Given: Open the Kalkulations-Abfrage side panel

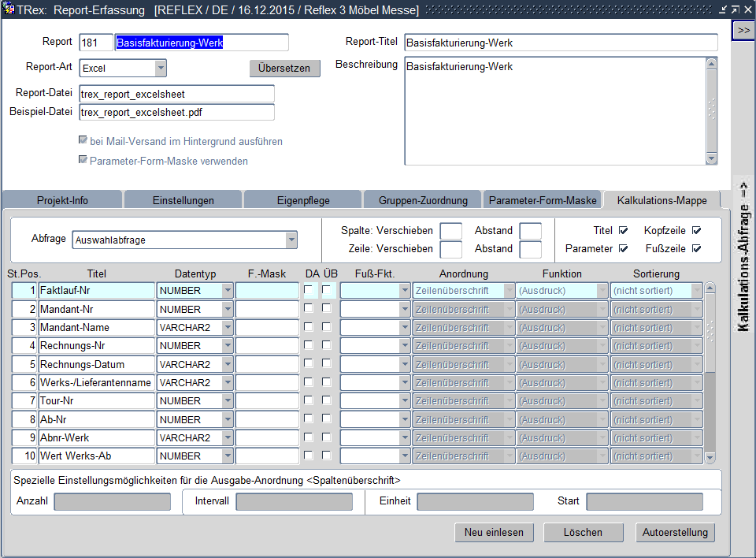Looking at the screenshot, I should [x=743, y=258].
